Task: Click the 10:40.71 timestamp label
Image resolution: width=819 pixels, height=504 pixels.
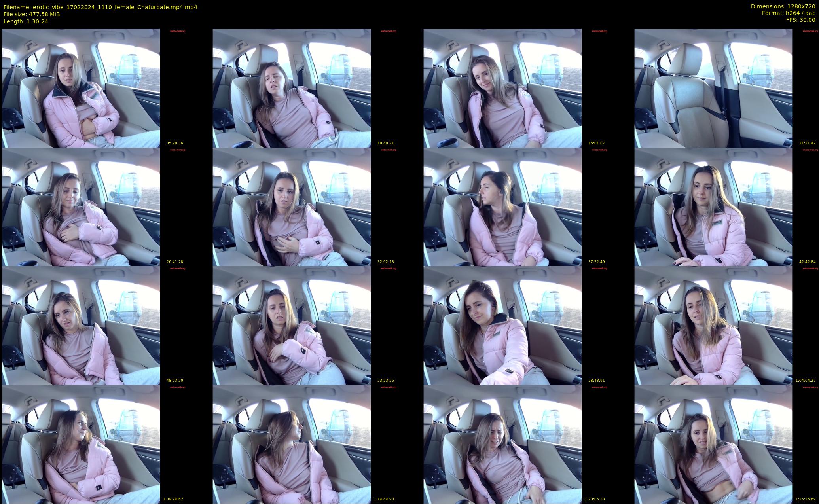Action: coord(386,143)
